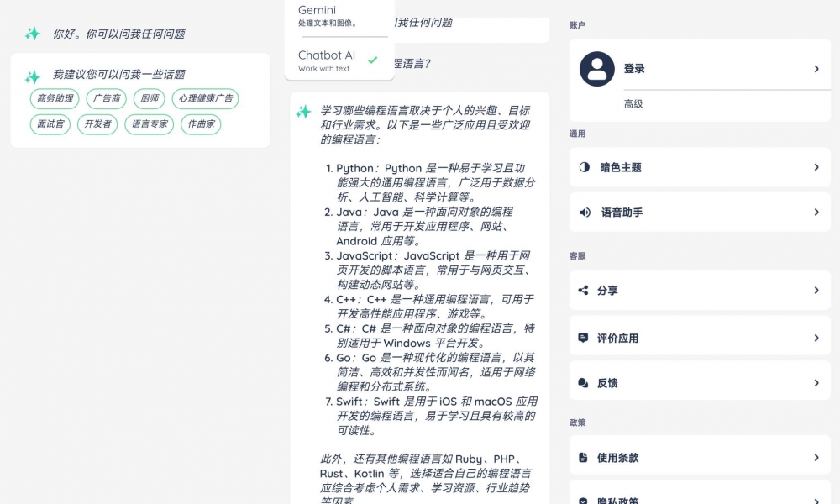The width and height of the screenshot is (840, 504).
Task: Tap the 心理健康广告 suggestion chip
Action: click(206, 99)
